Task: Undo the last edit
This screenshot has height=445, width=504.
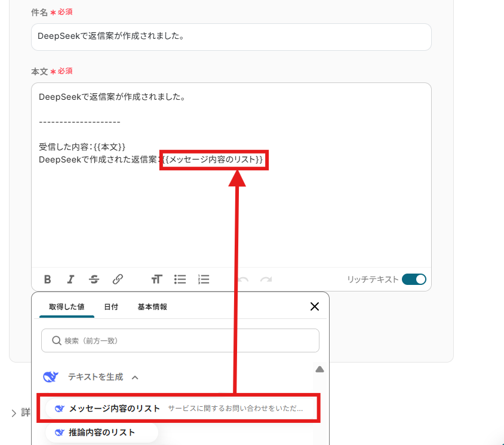Action: (x=243, y=280)
